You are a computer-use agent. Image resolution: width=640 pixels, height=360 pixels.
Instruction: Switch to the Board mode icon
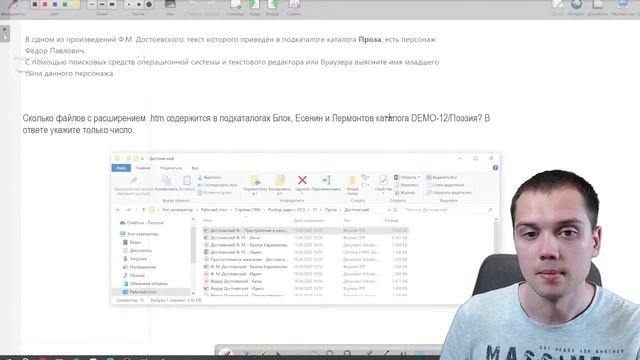(558, 4)
